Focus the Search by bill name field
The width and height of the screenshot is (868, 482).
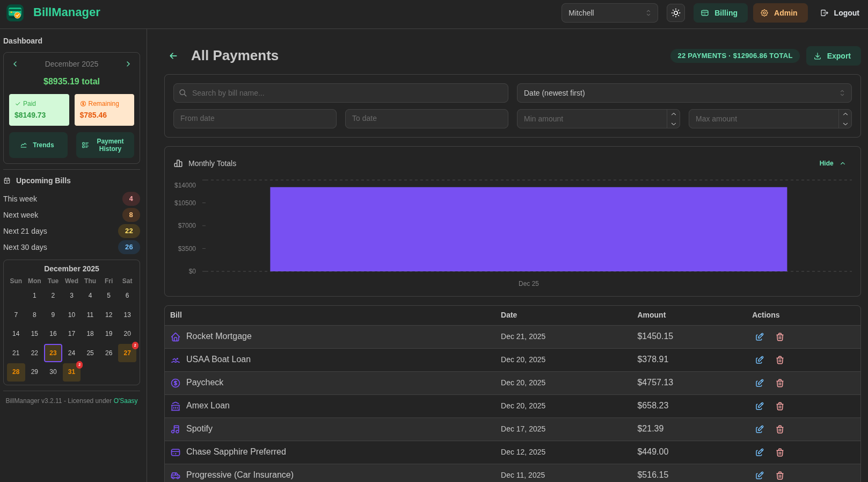(341, 93)
